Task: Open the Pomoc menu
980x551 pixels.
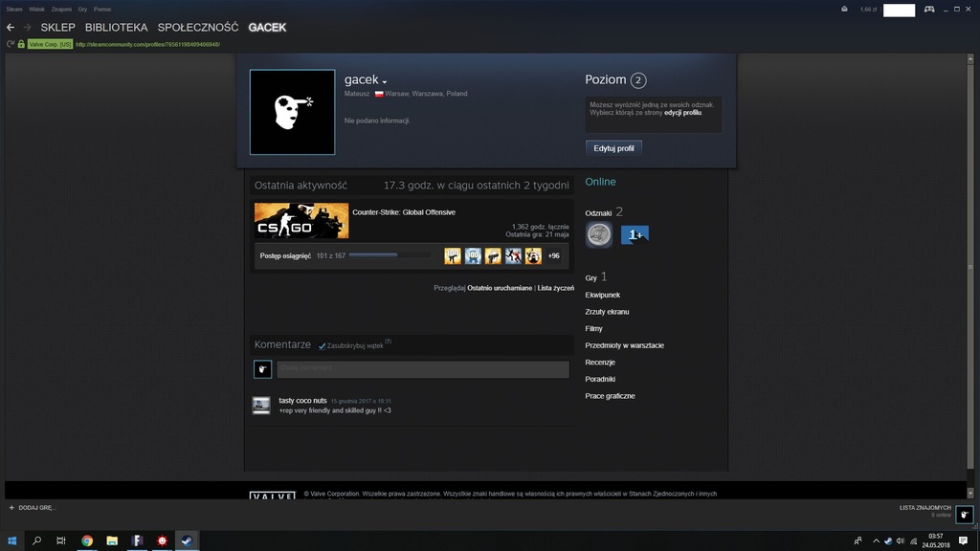Action: pyautogui.click(x=102, y=10)
